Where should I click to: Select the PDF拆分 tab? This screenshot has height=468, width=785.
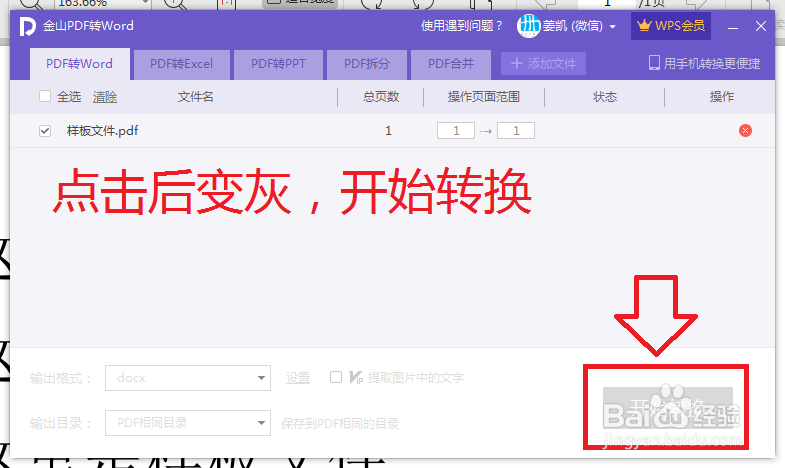(366, 64)
